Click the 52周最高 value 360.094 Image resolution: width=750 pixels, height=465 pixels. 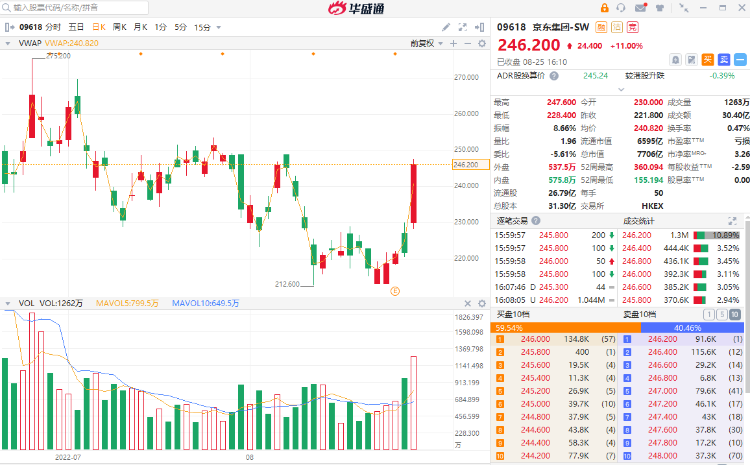click(648, 167)
